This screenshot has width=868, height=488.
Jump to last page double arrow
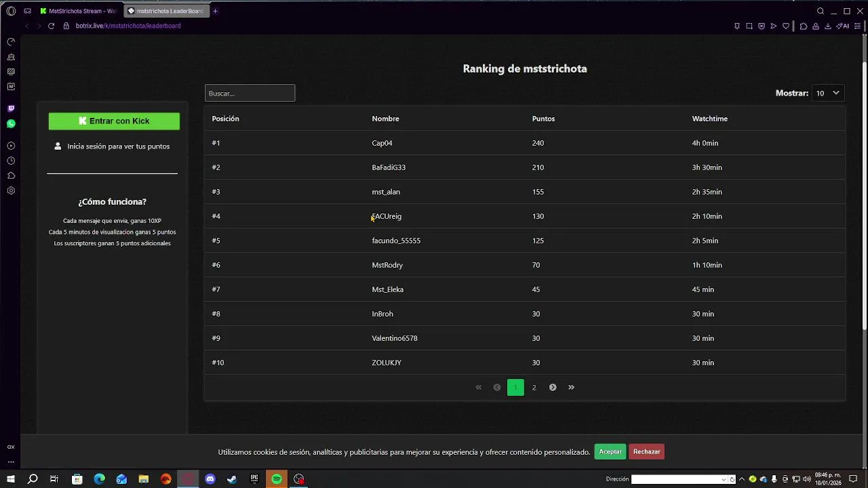click(x=571, y=388)
